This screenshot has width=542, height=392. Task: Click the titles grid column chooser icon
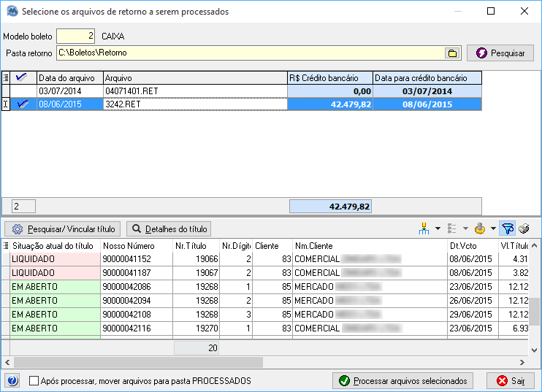(6, 245)
